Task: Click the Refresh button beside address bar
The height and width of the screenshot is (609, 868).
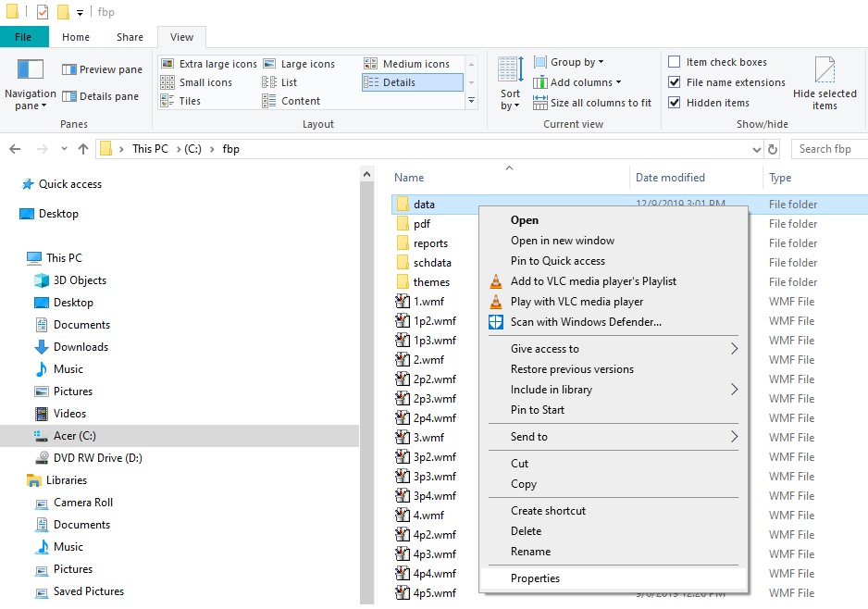Action: click(x=774, y=149)
